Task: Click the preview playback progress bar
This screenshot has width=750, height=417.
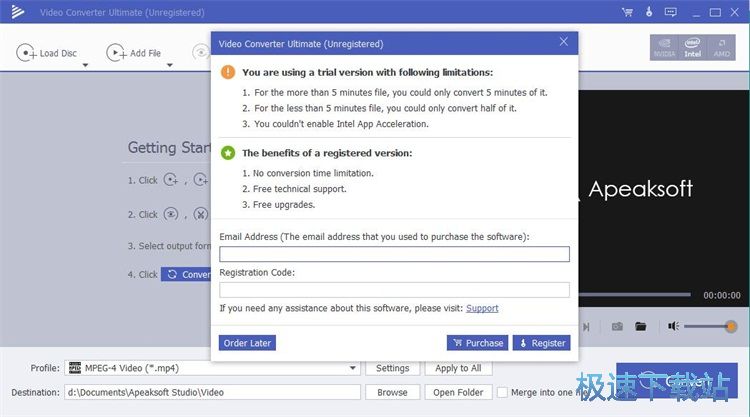Action: [x=635, y=295]
